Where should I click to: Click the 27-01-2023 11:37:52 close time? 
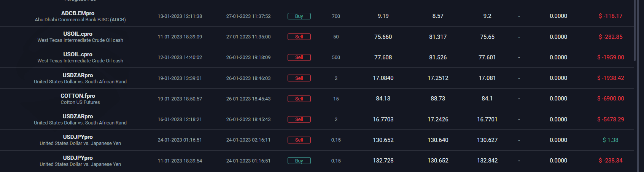tap(248, 16)
